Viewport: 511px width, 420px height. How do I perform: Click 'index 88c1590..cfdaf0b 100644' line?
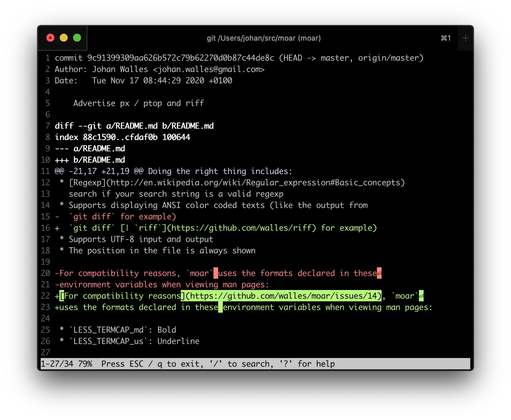pyautogui.click(x=122, y=137)
